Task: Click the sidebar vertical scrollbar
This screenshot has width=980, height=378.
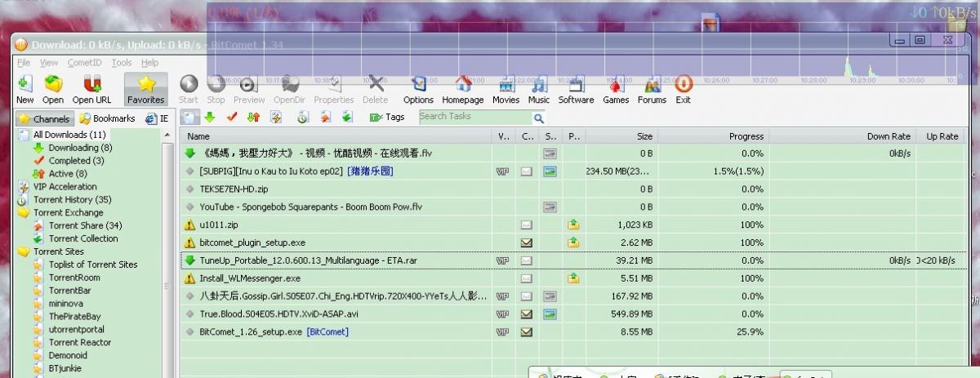Action: tap(168, 253)
